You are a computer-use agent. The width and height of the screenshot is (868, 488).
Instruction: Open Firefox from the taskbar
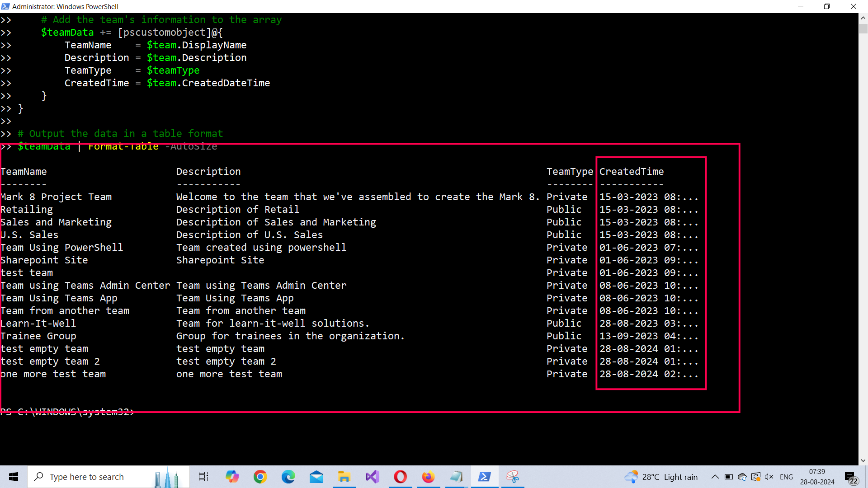[428, 477]
